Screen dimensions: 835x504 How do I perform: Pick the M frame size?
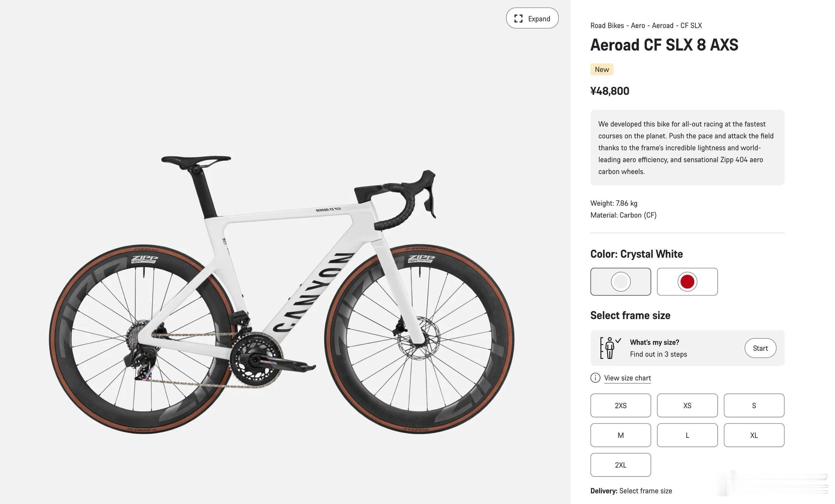click(620, 435)
